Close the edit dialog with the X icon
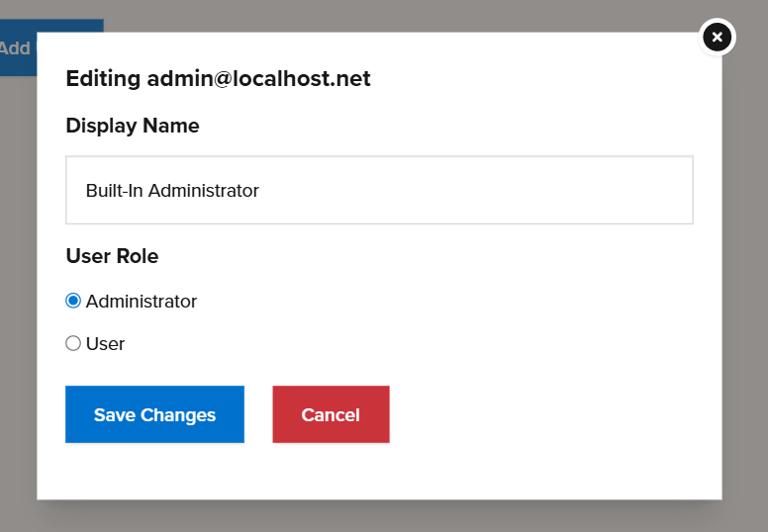The width and height of the screenshot is (768, 532). click(718, 38)
